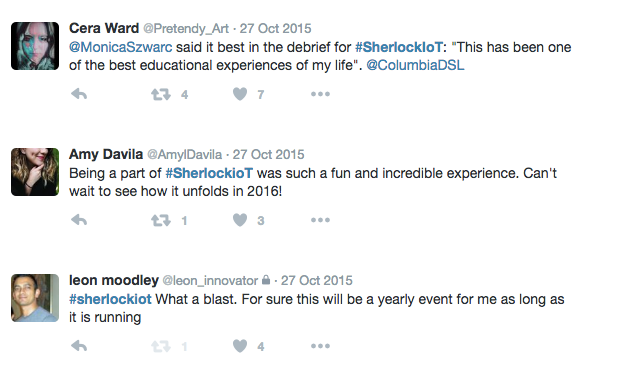Reply to Amy Davila's tweet

[x=79, y=220]
